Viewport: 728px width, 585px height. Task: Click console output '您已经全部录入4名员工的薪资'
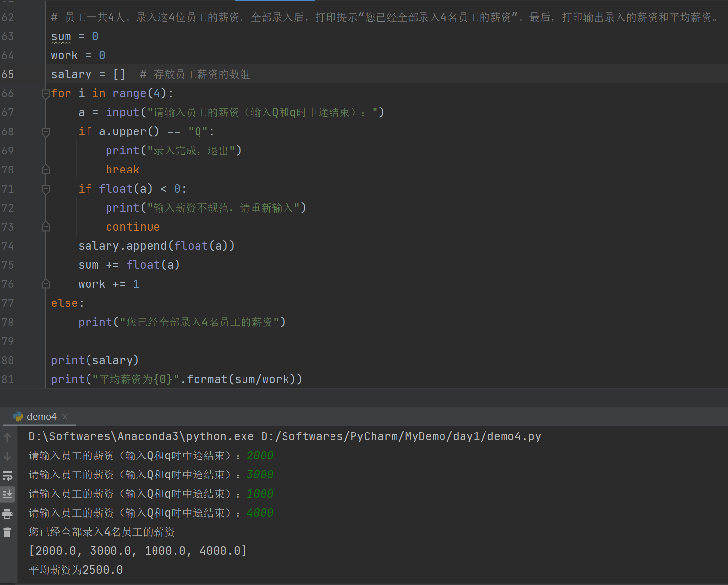click(102, 532)
